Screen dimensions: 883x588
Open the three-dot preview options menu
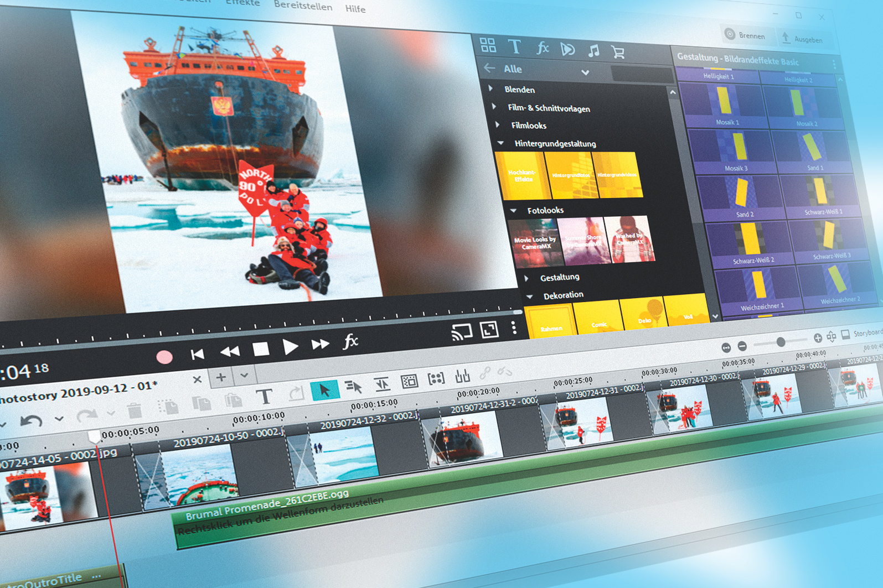click(x=514, y=327)
